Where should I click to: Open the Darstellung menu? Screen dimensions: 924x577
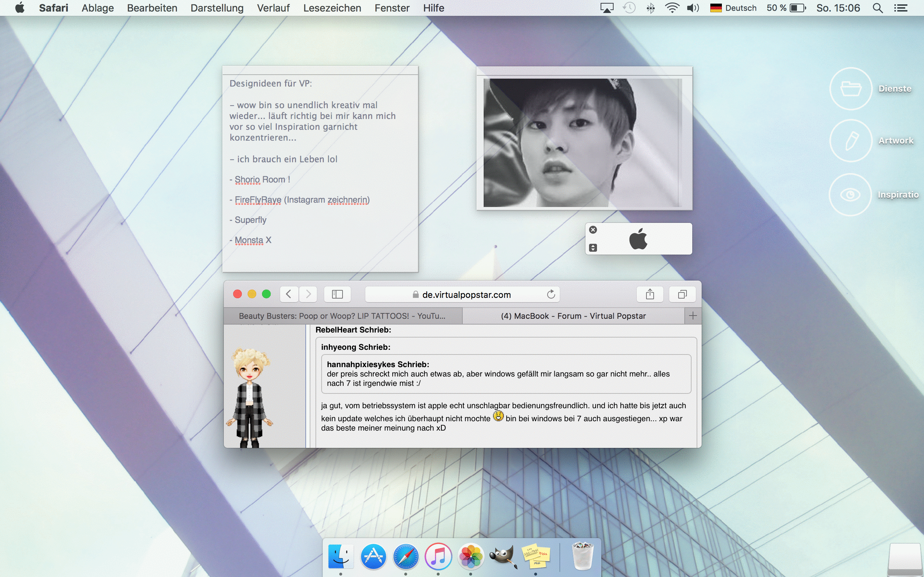217,8
